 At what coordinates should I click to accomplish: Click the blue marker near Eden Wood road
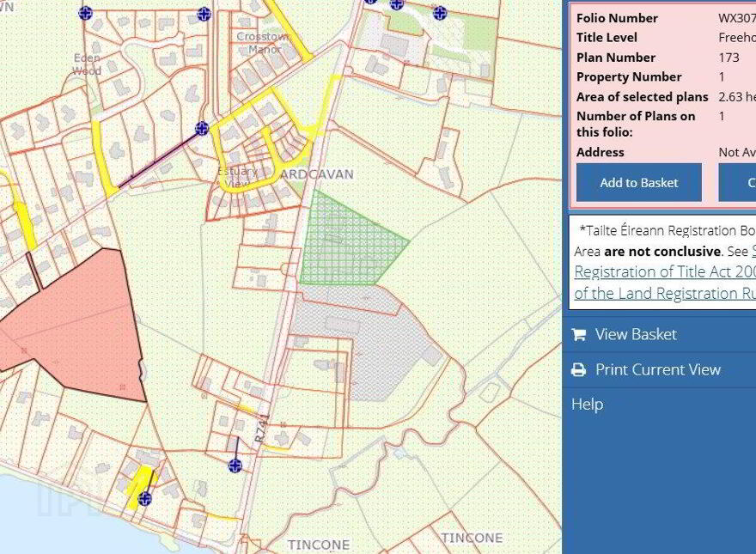pyautogui.click(x=202, y=128)
